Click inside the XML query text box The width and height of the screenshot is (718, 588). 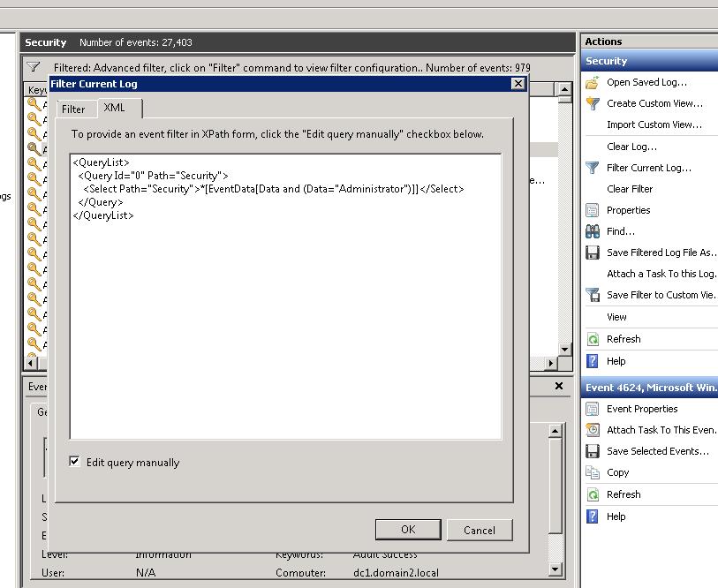pos(286,297)
